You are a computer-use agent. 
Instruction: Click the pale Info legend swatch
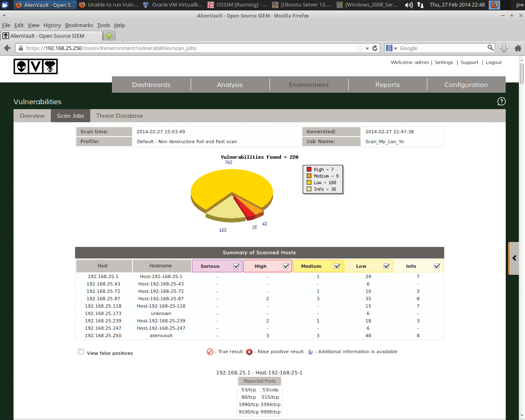pyautogui.click(x=309, y=189)
